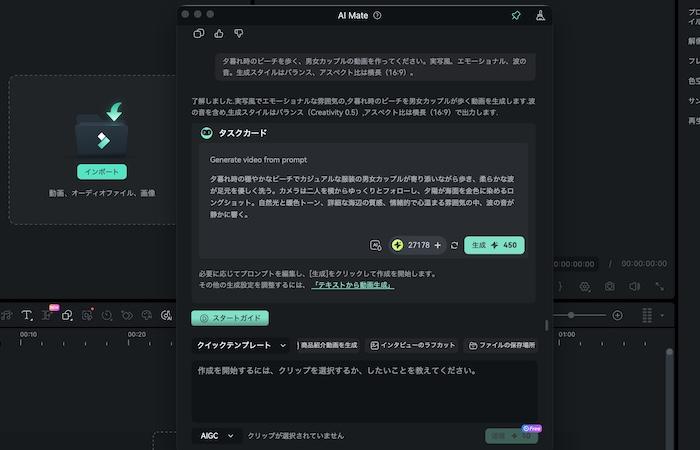Viewport: 700px width, 450px height.
Task: Refresh the credit balance
Action: pyautogui.click(x=454, y=245)
